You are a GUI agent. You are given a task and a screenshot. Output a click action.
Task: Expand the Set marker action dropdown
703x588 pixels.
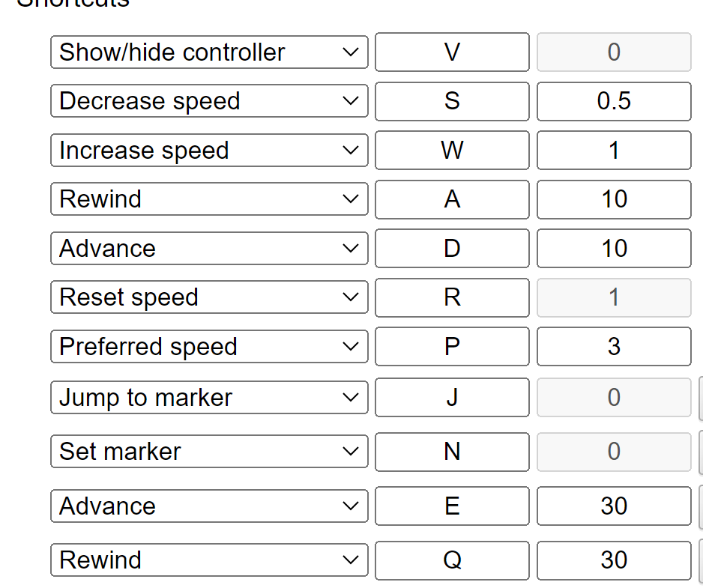209,452
